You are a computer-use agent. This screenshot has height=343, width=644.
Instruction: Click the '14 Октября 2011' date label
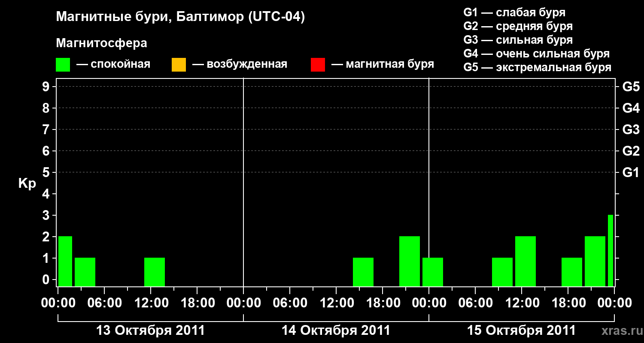click(336, 331)
